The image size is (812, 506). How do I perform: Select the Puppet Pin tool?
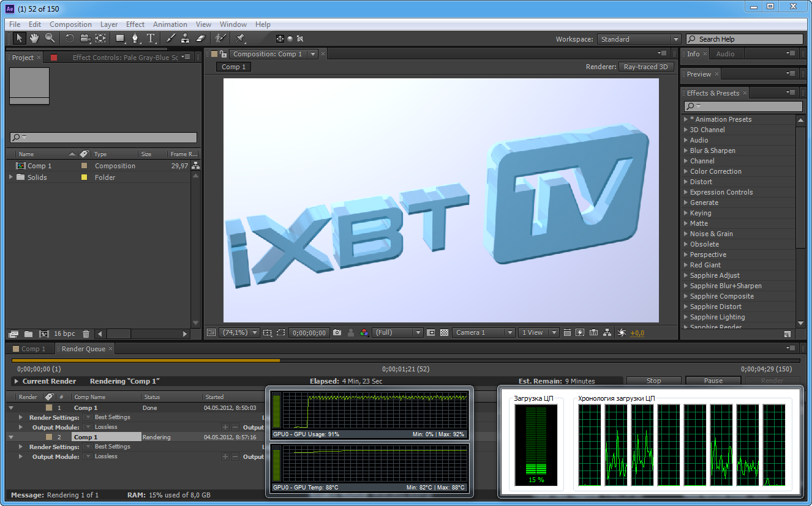point(241,39)
